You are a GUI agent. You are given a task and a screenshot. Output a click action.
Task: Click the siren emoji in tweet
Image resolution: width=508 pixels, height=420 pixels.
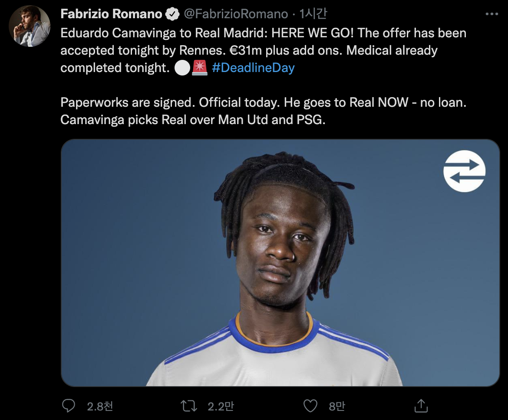point(200,68)
